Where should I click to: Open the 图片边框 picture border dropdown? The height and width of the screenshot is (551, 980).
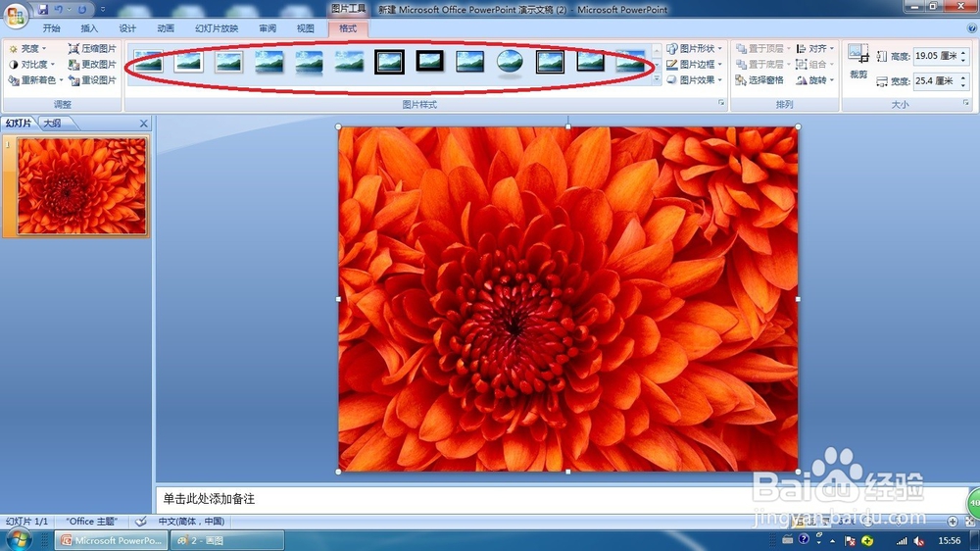(695, 64)
